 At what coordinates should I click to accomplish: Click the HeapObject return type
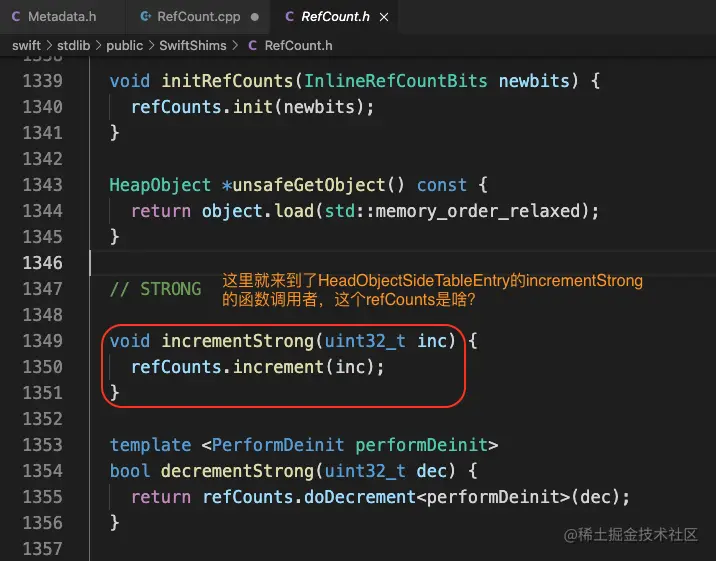point(160,185)
